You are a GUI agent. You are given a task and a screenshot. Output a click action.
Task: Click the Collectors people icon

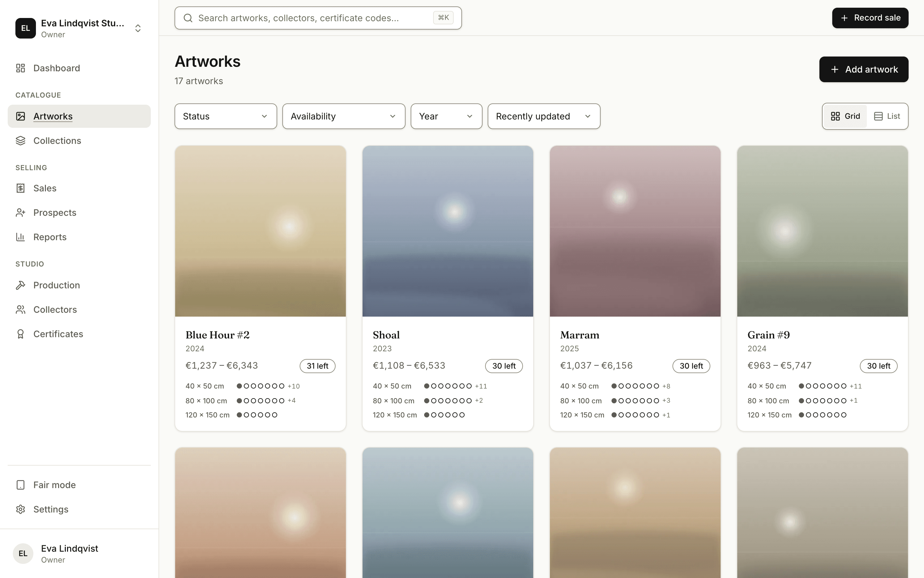tap(21, 310)
